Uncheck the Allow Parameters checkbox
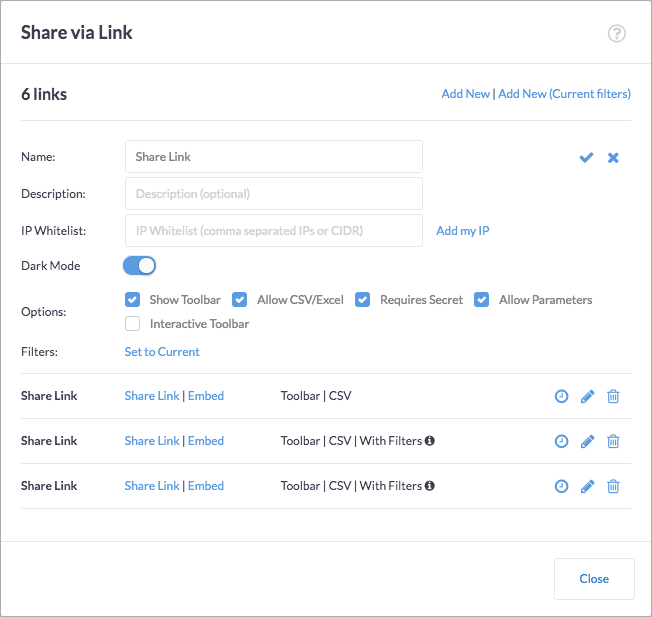 point(482,300)
